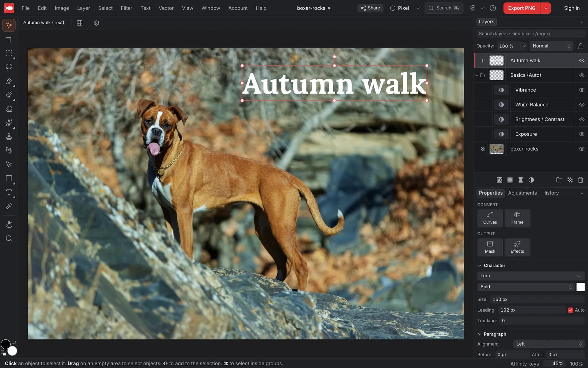
Task: Select the Pen tool
Action: 9,150
